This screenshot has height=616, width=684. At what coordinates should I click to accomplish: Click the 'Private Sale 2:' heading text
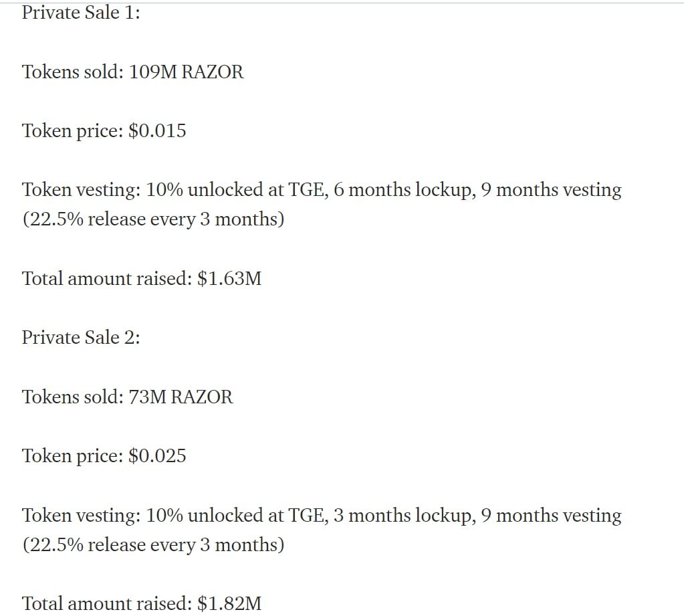pyautogui.click(x=81, y=338)
